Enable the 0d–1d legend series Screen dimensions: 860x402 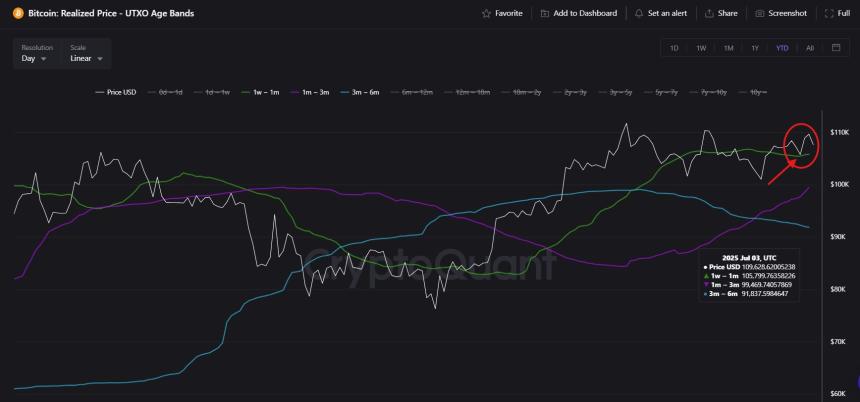tap(164, 92)
